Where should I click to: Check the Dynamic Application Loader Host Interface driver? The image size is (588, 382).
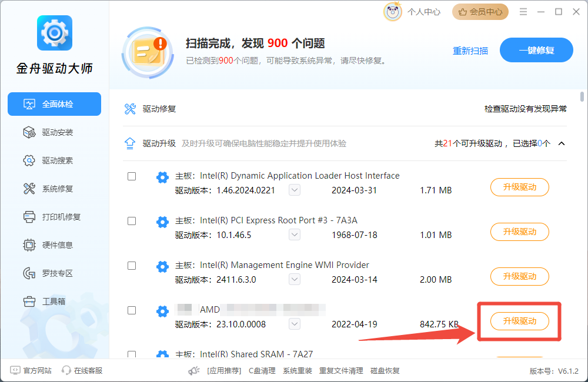(132, 176)
